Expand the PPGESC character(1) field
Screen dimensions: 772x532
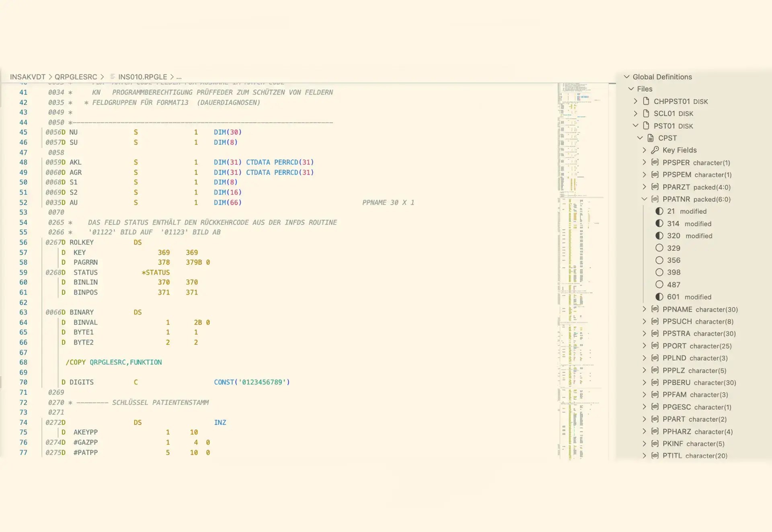[644, 407]
